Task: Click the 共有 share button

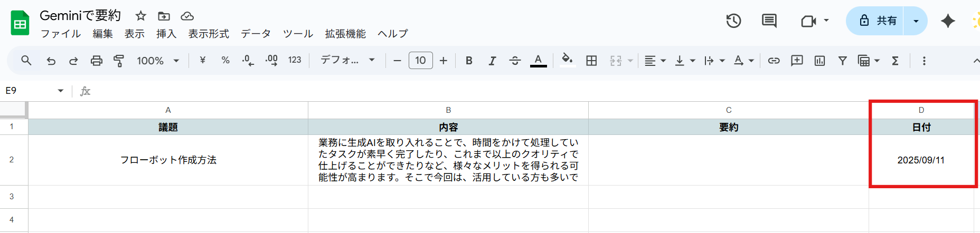Action: [x=875, y=21]
